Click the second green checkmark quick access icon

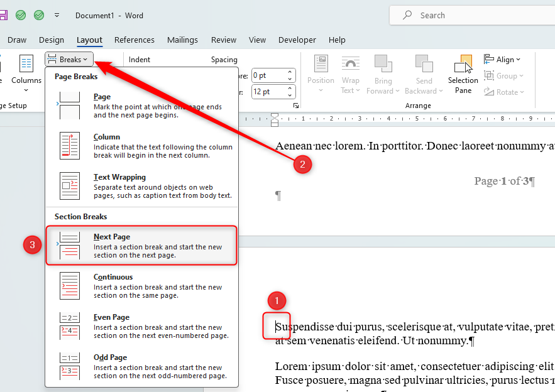[x=39, y=15]
